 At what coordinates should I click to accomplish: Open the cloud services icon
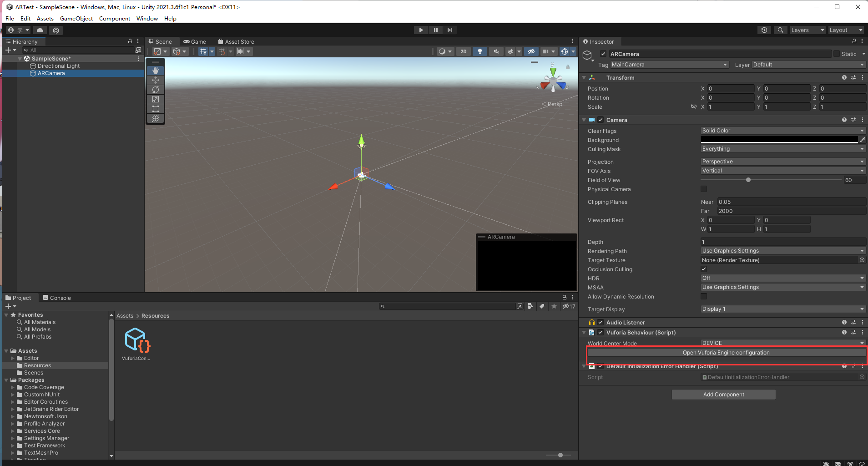(40, 30)
